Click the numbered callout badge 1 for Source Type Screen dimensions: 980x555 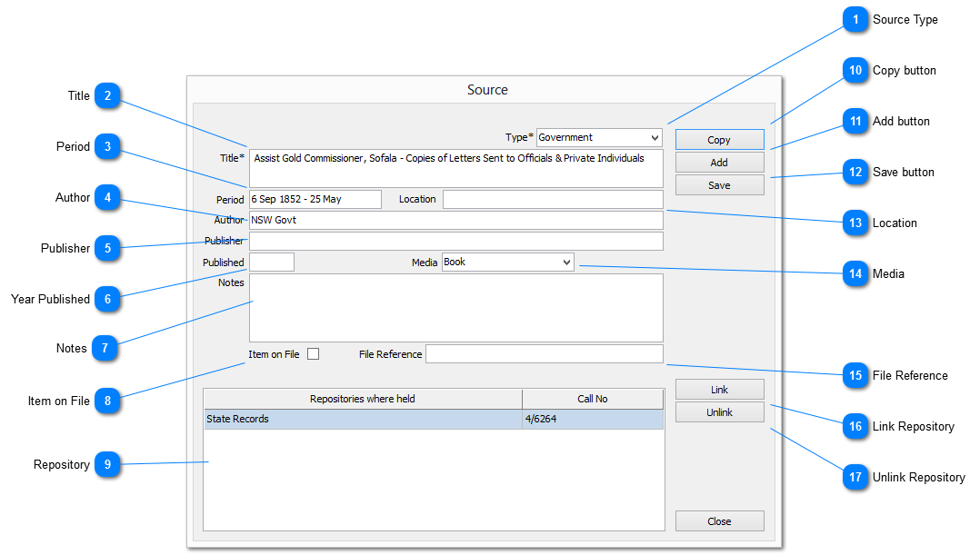tap(855, 20)
